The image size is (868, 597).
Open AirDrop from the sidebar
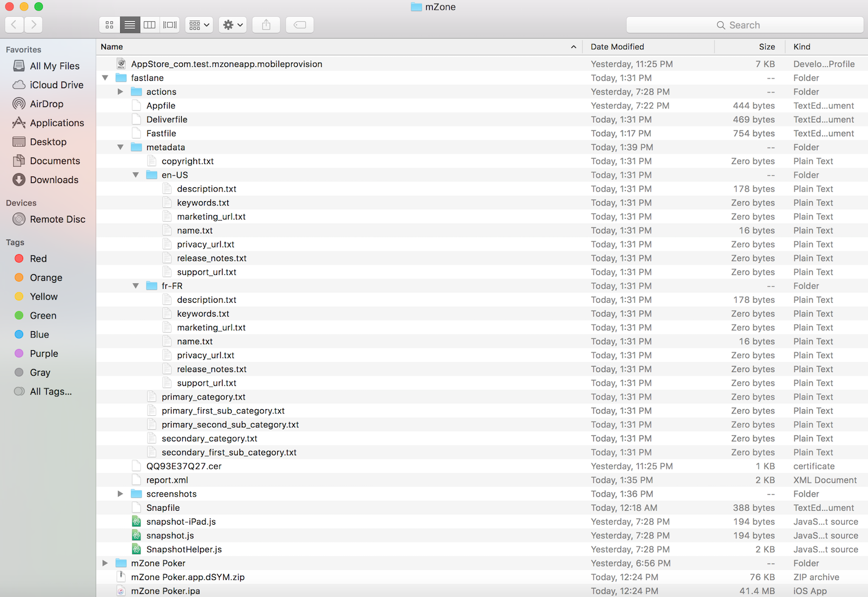click(46, 104)
